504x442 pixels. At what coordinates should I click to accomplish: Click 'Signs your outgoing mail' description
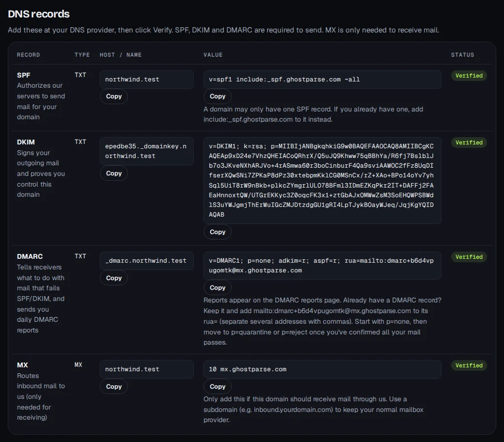[41, 174]
